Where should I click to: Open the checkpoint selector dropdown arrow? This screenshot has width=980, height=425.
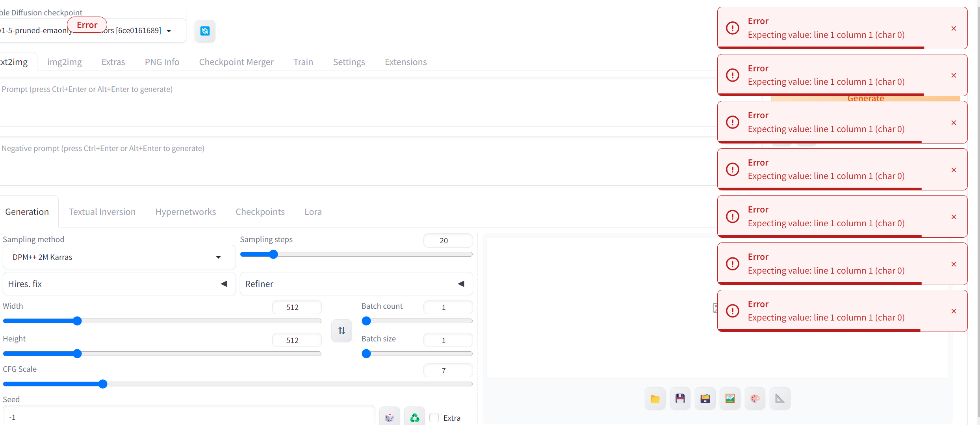click(169, 31)
